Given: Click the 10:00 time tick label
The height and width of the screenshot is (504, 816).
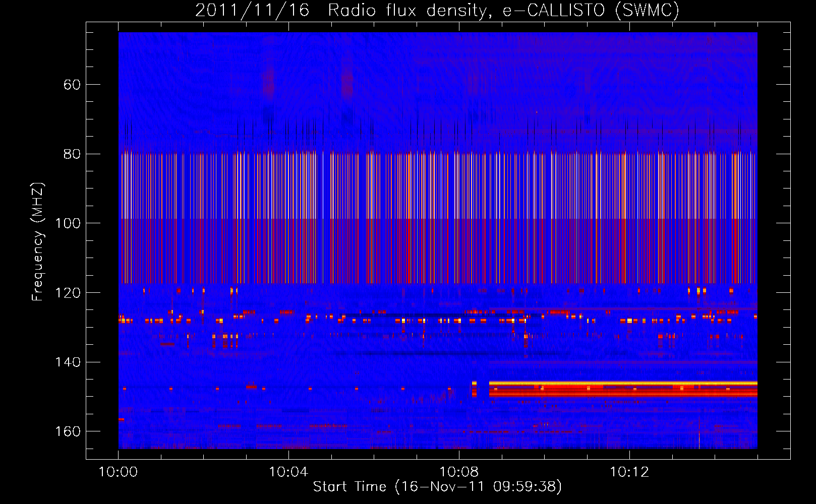Looking at the screenshot, I should (x=118, y=472).
